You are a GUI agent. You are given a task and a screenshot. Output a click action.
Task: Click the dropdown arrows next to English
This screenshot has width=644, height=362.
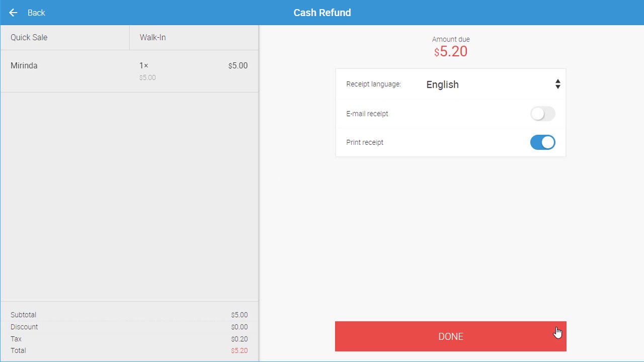(557, 84)
